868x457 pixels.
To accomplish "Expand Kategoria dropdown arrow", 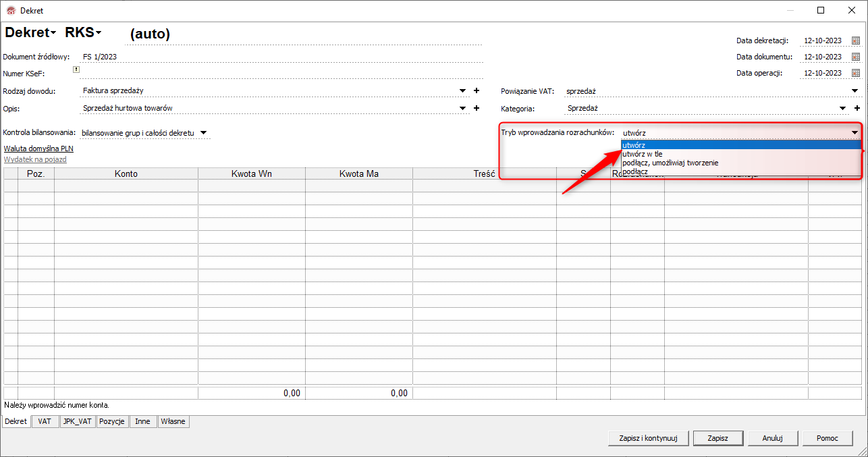I will click(x=842, y=108).
